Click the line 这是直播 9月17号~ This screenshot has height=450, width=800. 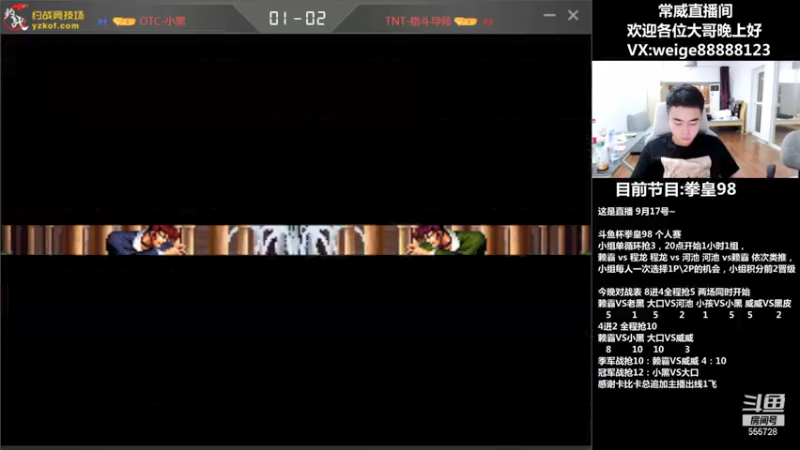(636, 211)
